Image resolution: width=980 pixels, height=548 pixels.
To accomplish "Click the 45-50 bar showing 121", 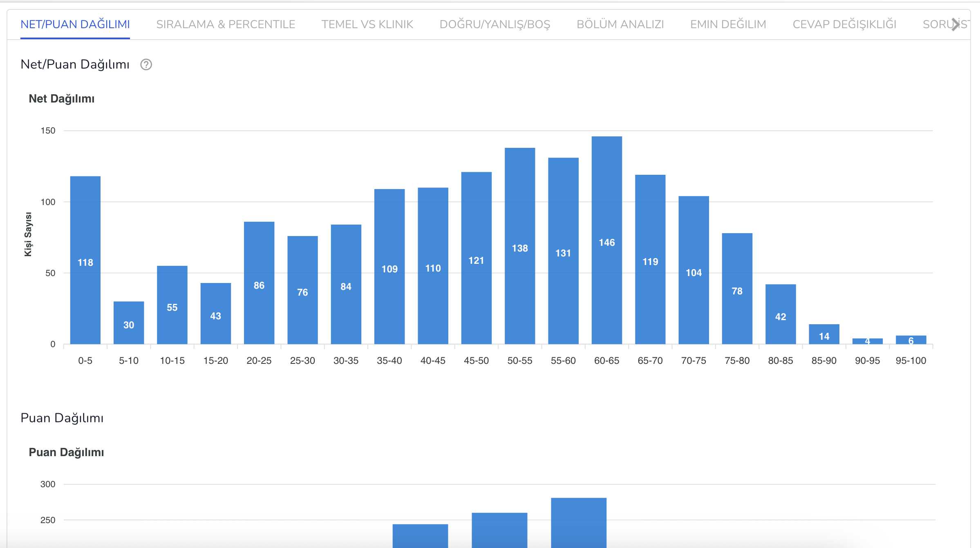I will pyautogui.click(x=477, y=258).
